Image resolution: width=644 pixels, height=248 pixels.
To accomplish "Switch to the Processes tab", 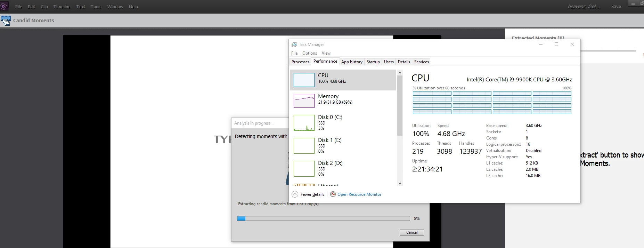I will coord(300,62).
